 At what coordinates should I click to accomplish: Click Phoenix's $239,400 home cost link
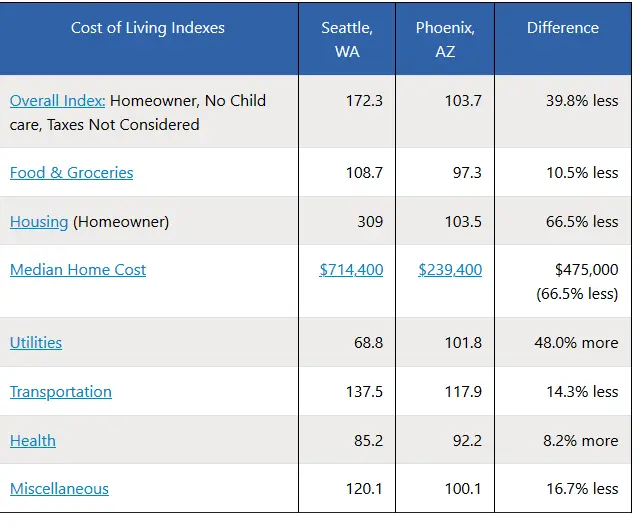click(x=450, y=270)
